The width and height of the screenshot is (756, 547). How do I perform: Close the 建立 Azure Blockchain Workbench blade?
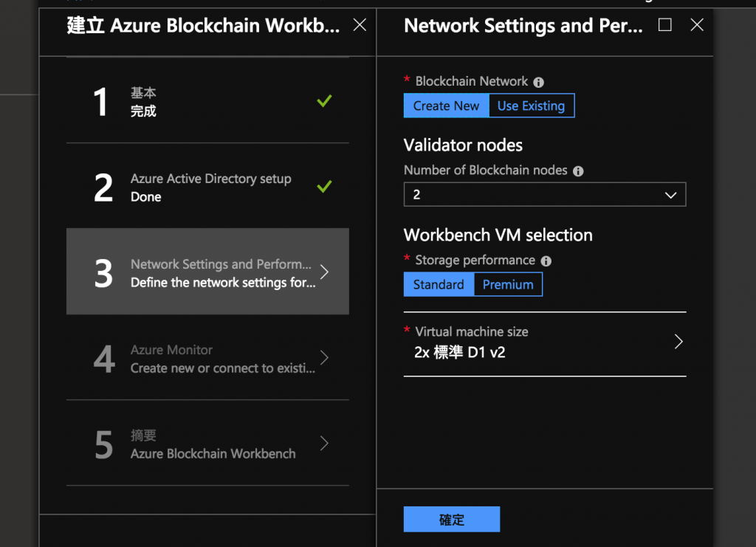360,25
